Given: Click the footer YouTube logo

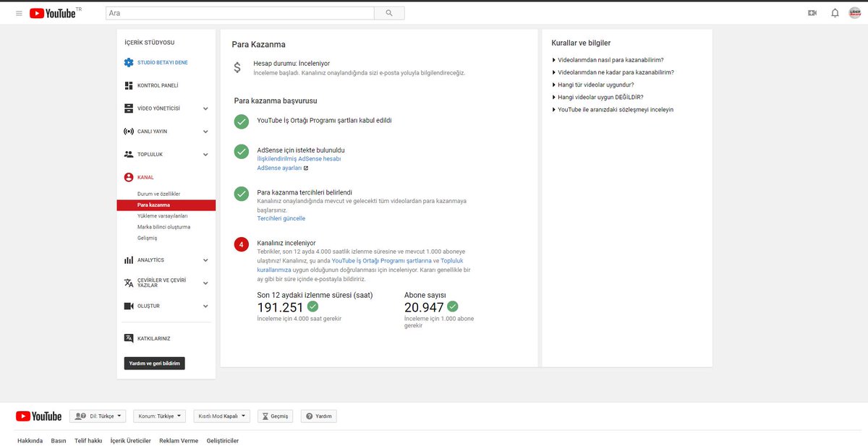Looking at the screenshot, I should (38, 416).
